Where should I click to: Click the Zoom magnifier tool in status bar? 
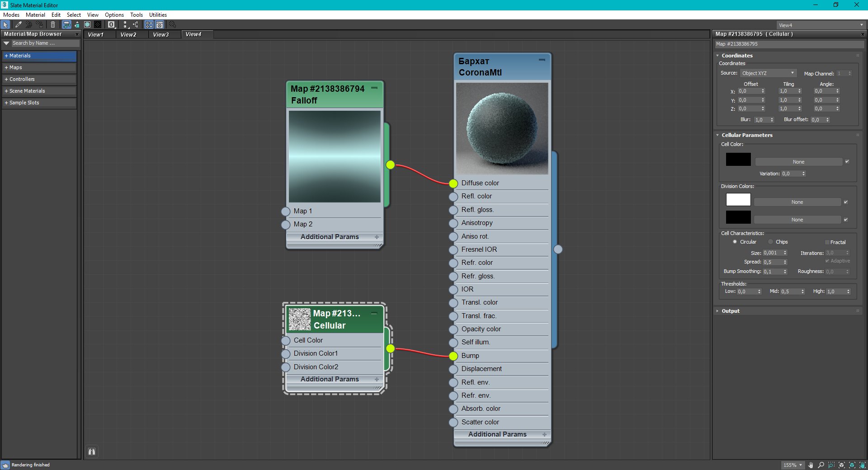click(821, 465)
